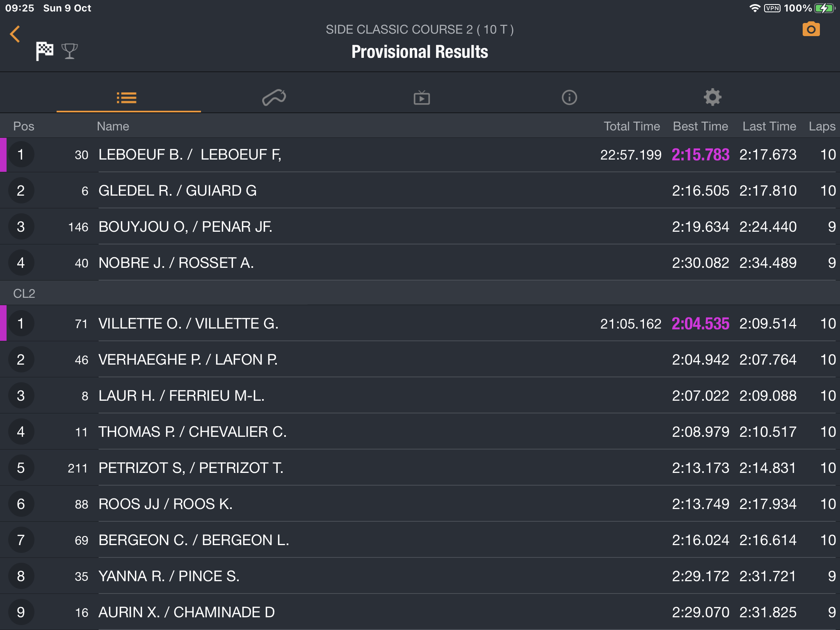The height and width of the screenshot is (630, 840).
Task: Tap the Last Time column header
Action: tap(769, 126)
